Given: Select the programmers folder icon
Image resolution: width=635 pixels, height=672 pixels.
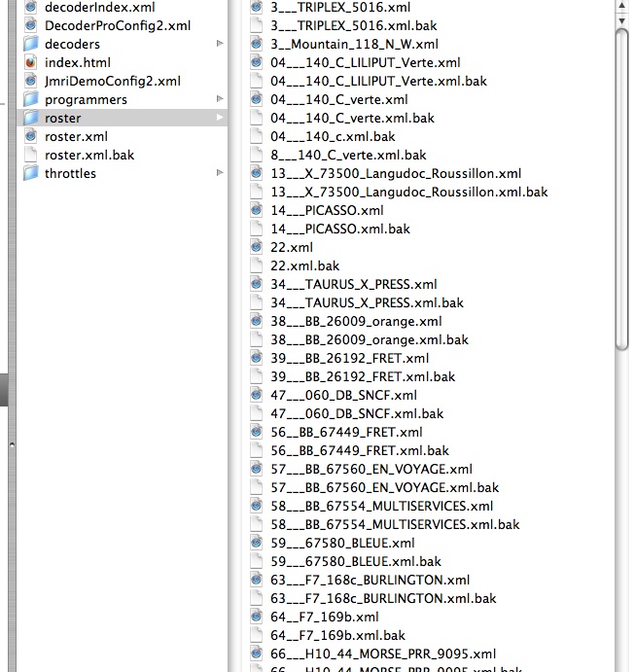Looking at the screenshot, I should [31, 99].
